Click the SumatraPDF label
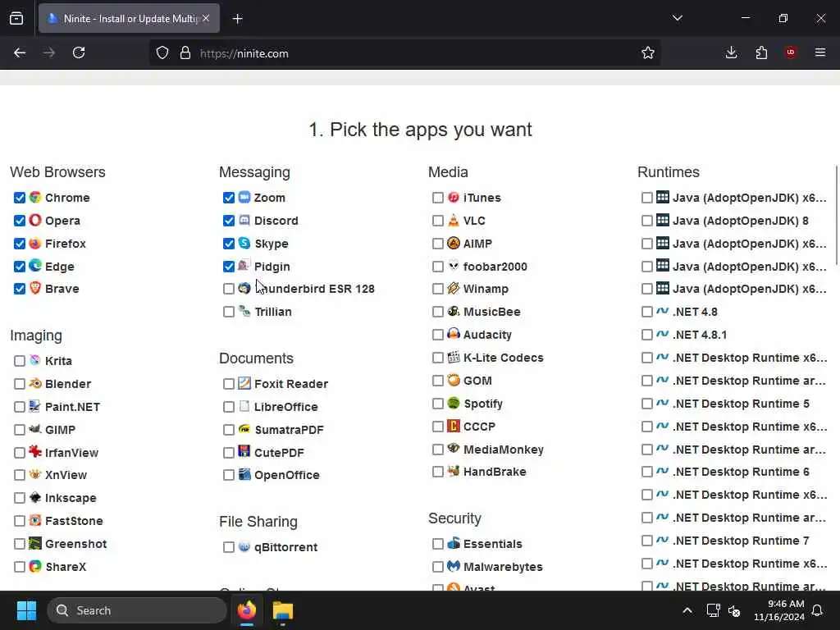This screenshot has height=630, width=840. pyautogui.click(x=289, y=430)
